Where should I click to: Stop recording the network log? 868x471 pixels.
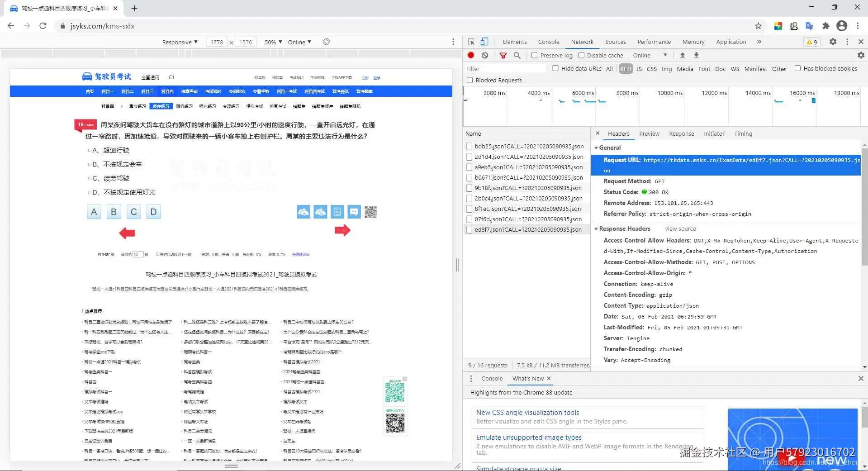(471, 55)
